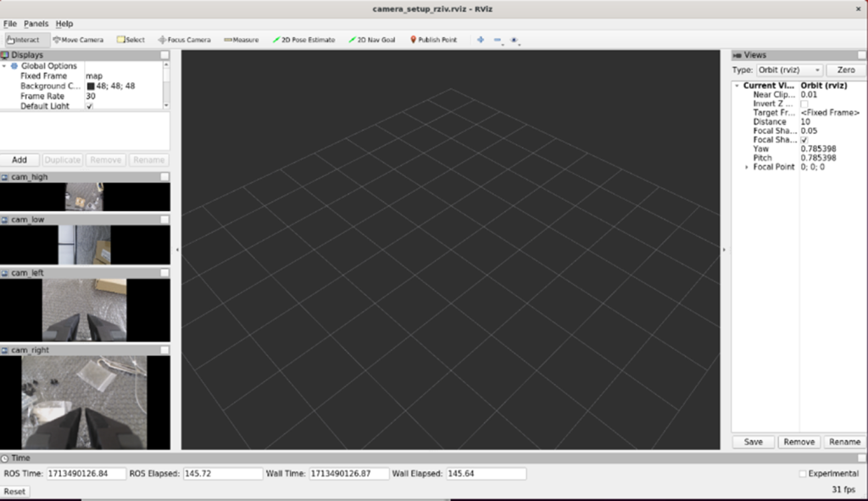868x501 pixels.
Task: Open the Panels menu
Action: pos(36,24)
